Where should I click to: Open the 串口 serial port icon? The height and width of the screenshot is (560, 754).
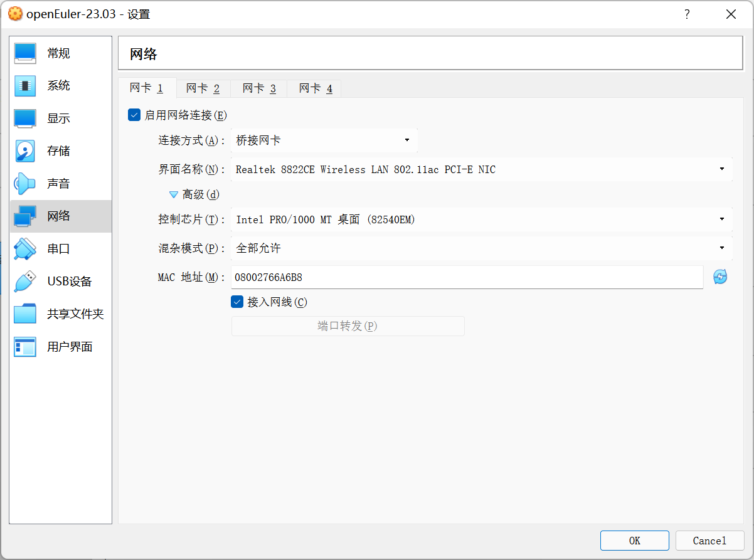(25, 249)
